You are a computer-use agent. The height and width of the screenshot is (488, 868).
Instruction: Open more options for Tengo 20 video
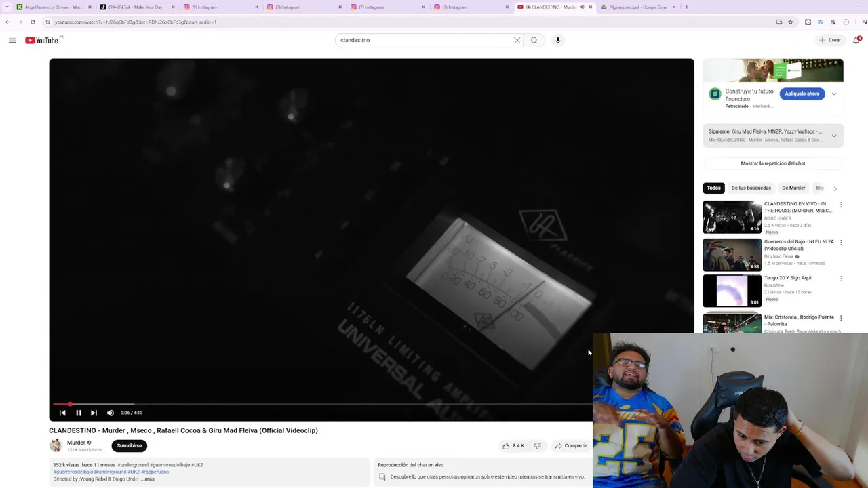[x=841, y=279]
